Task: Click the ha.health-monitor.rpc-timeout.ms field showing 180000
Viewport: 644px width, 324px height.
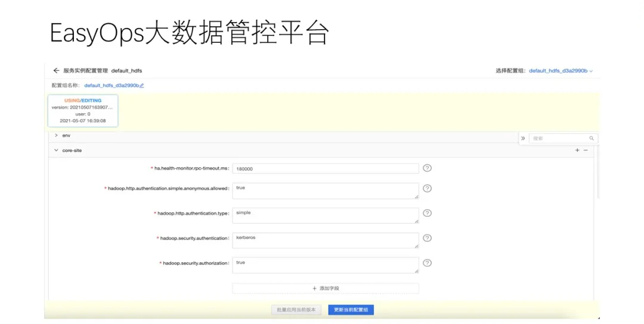Action: tap(326, 169)
